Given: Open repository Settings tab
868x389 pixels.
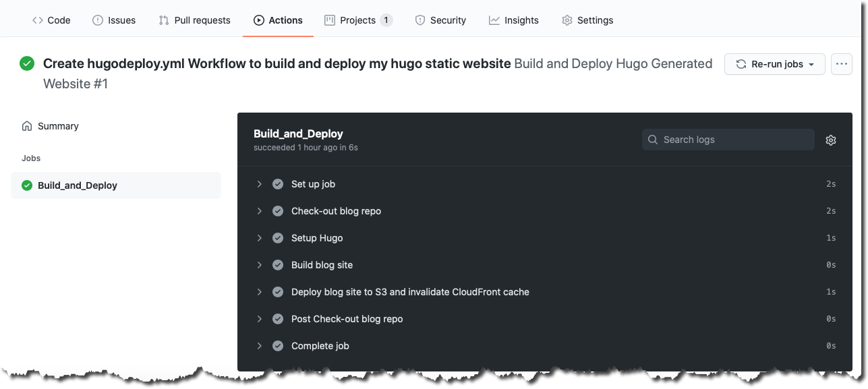Looking at the screenshot, I should point(587,20).
